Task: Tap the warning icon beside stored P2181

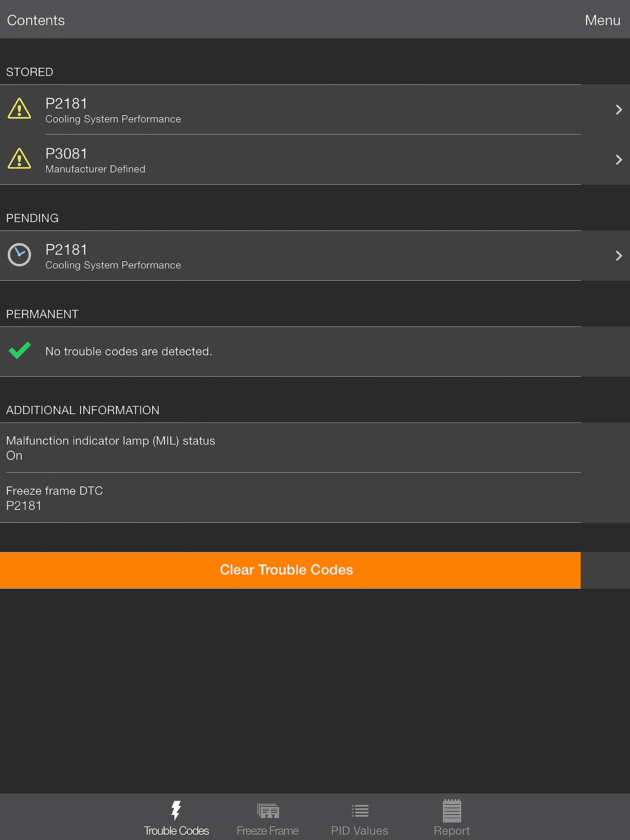Action: click(x=19, y=109)
